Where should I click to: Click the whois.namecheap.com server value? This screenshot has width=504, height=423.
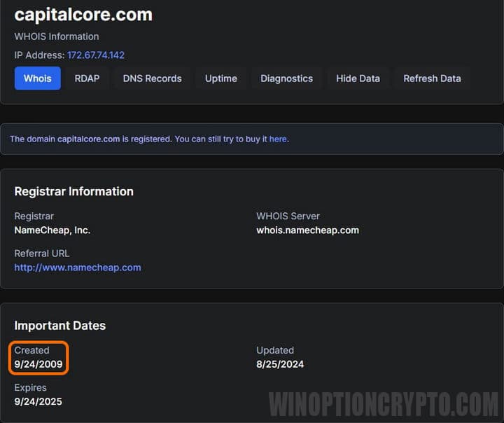tap(307, 230)
